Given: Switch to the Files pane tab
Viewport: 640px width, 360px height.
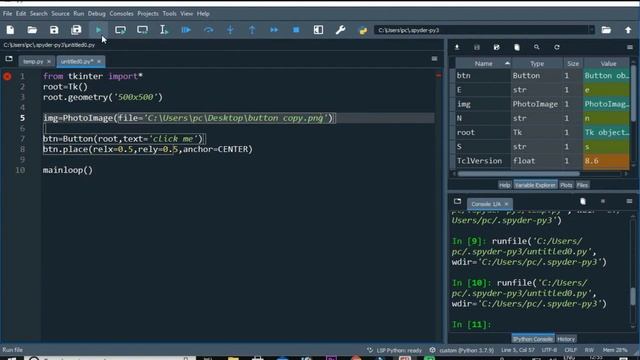Looking at the screenshot, I should (x=582, y=185).
